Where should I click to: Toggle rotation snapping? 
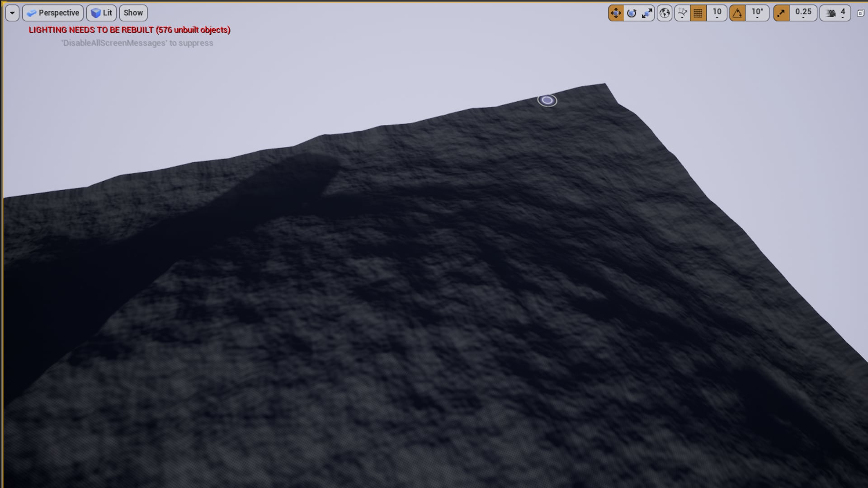(737, 13)
